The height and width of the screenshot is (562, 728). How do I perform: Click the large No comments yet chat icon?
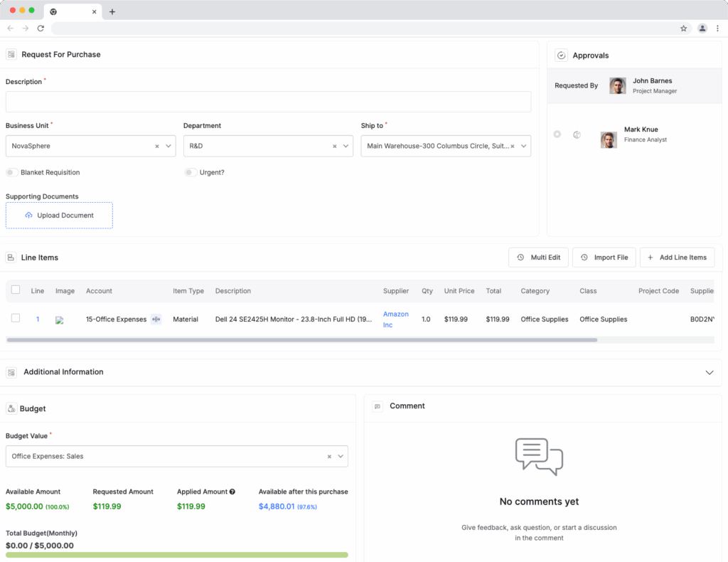coord(539,457)
